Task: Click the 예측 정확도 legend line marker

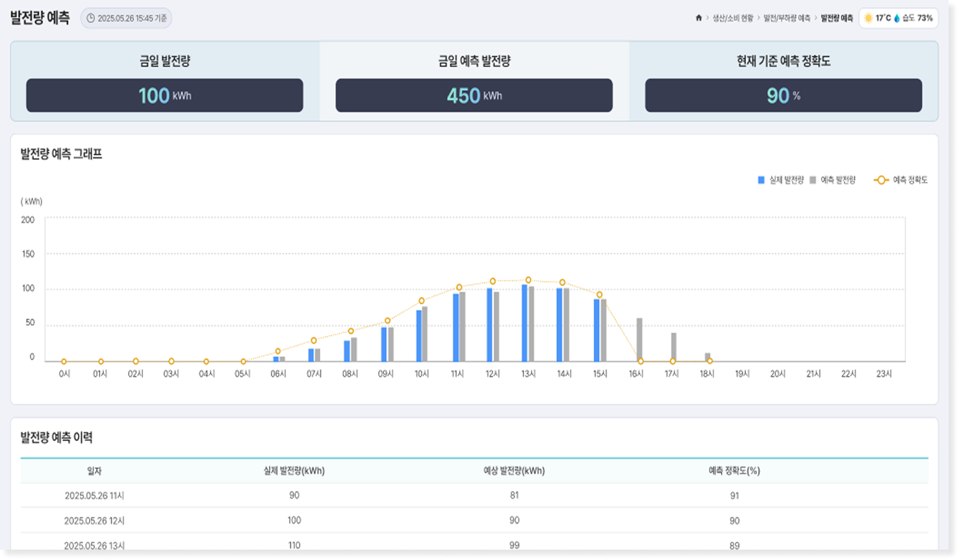Action: (x=881, y=180)
